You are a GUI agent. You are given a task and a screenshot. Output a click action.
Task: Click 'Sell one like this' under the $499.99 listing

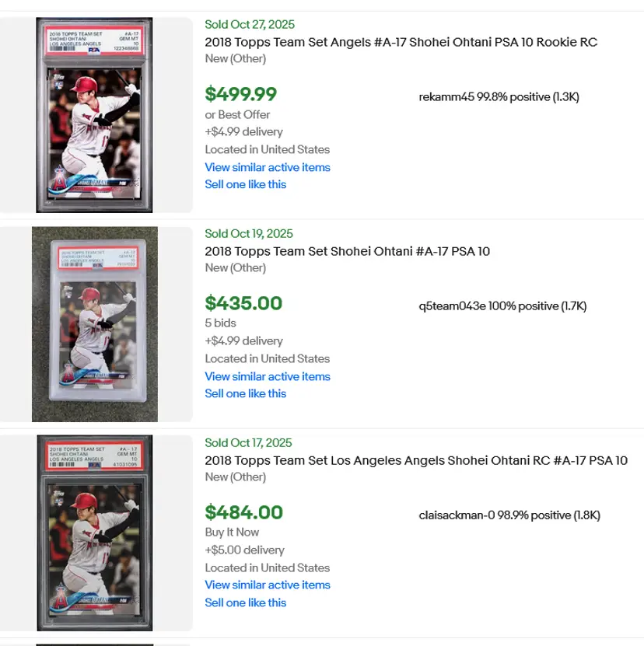[245, 184]
